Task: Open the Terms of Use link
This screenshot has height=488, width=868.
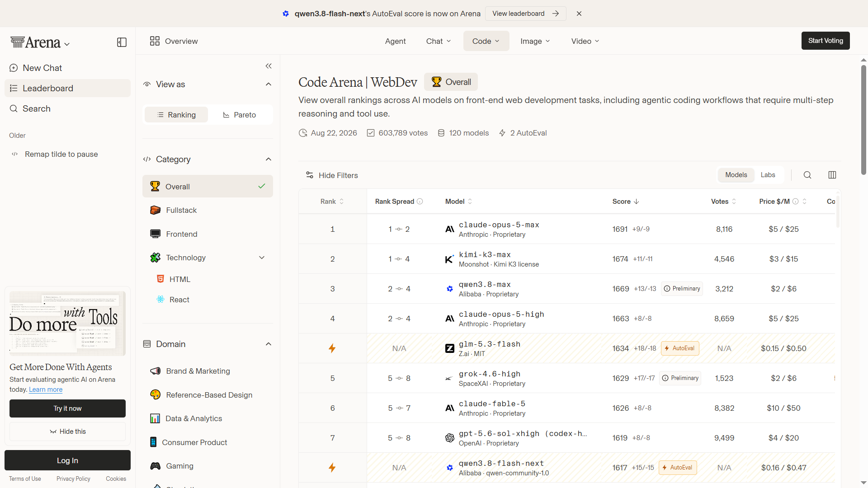Action: coord(25,479)
